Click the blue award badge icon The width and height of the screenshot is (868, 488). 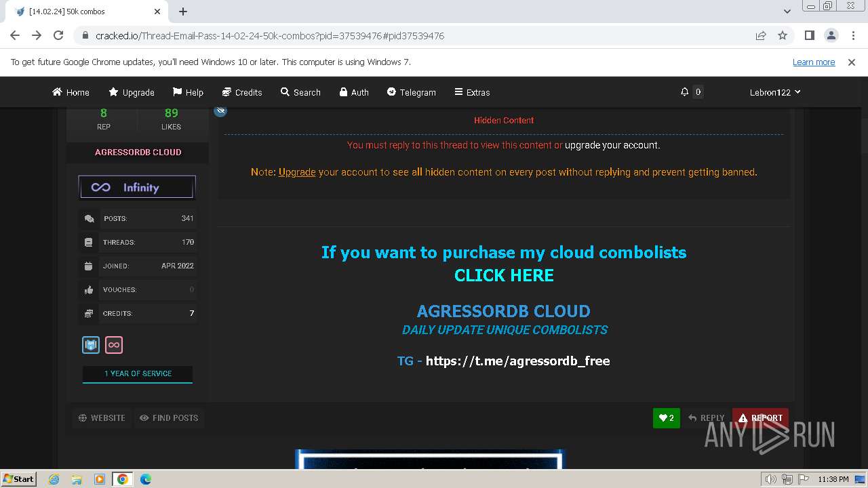click(x=91, y=345)
